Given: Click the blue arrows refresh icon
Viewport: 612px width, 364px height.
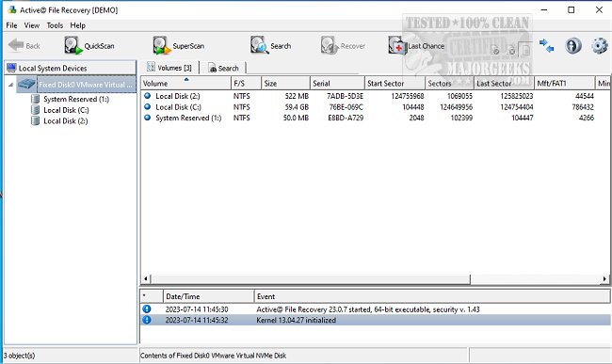Looking at the screenshot, I should [x=546, y=45].
